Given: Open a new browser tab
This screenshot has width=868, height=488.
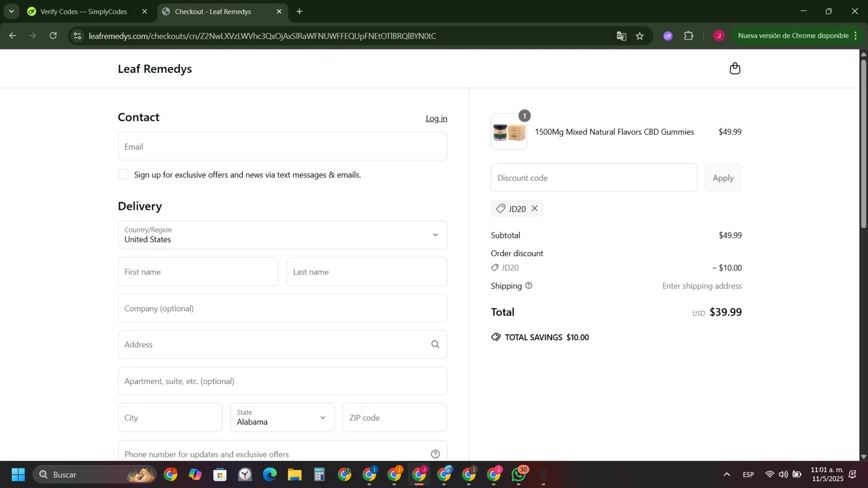Looking at the screenshot, I should click(x=299, y=12).
